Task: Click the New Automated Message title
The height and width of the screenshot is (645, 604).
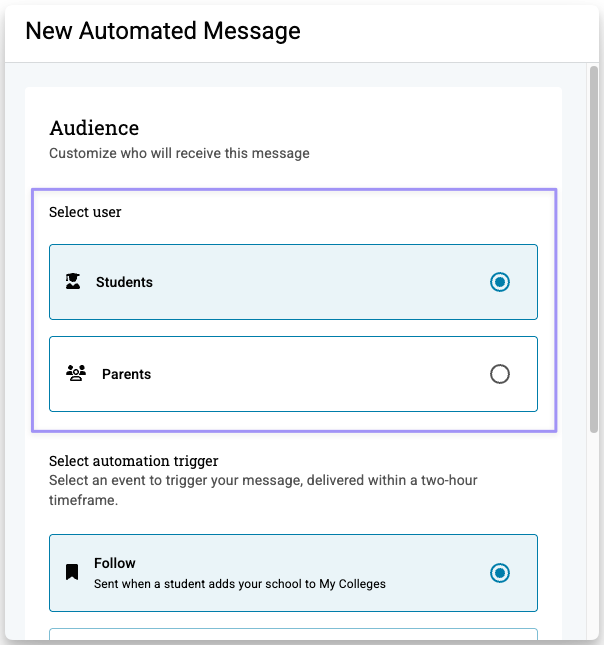Action: tap(163, 31)
